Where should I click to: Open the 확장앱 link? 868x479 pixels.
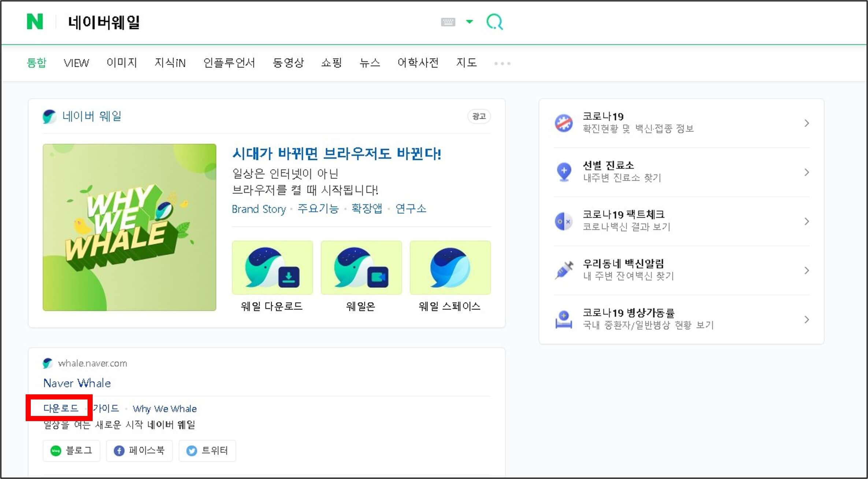point(367,209)
